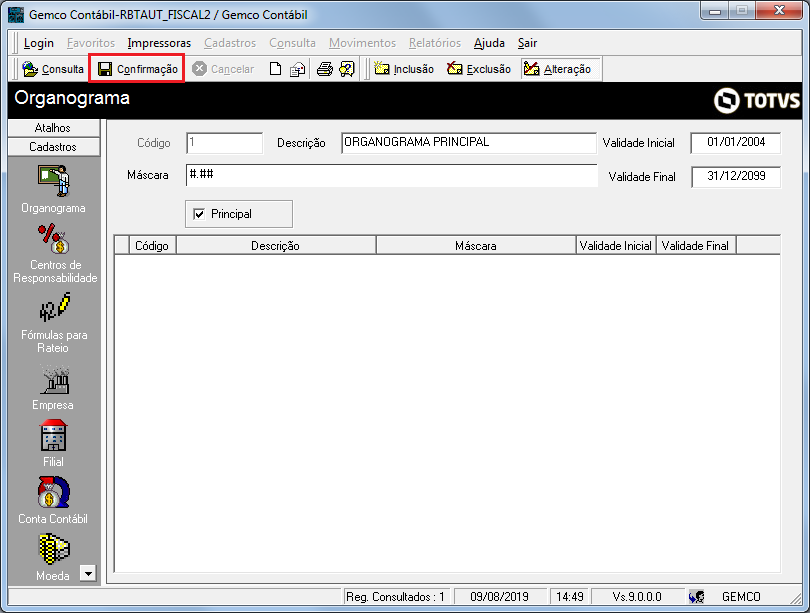Click the Validade Inicial column header
The image size is (812, 613).
tap(616, 245)
